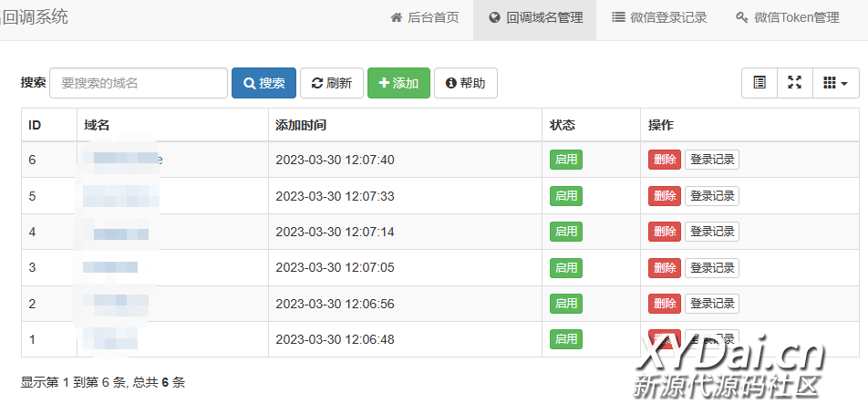Click the green 添加 add button
Screen dimensions: 868x404
coord(398,83)
